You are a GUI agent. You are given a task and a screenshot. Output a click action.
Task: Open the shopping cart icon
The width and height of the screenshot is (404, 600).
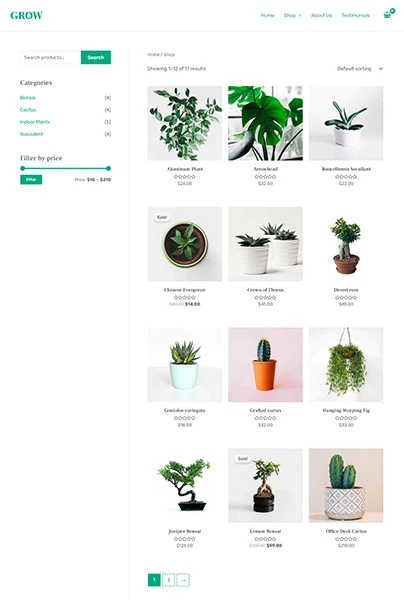pyautogui.click(x=387, y=15)
